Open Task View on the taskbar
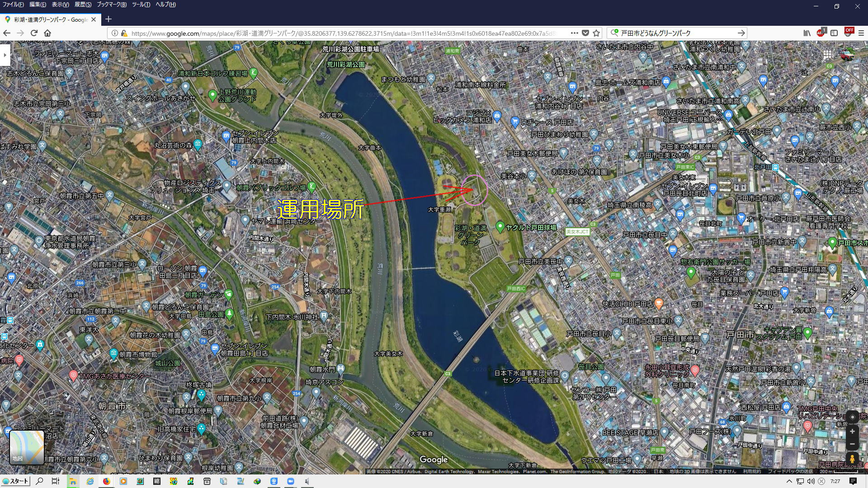 click(55, 481)
